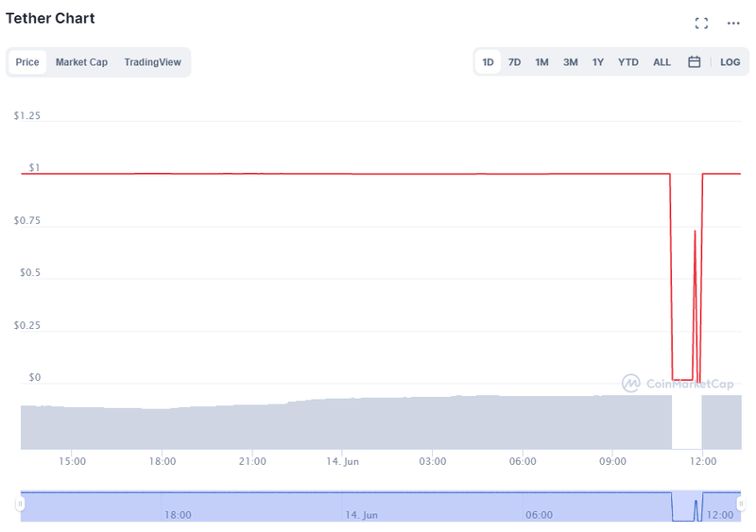This screenshot has height=532, width=756.
Task: Select the 1M time range
Action: (541, 62)
